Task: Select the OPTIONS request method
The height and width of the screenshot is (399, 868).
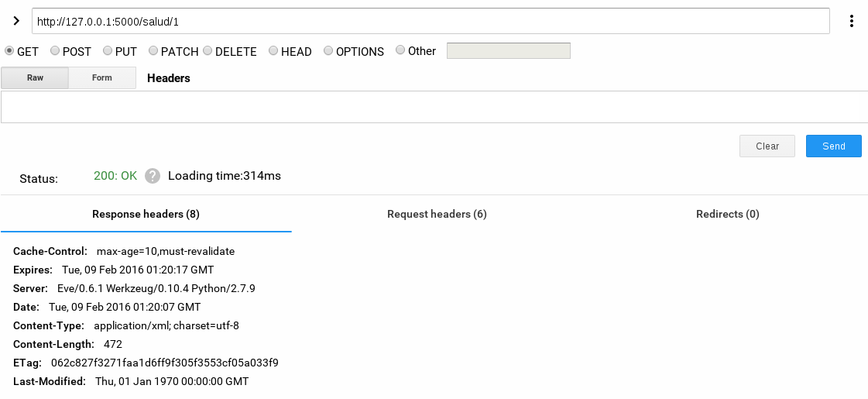Action: (x=328, y=51)
